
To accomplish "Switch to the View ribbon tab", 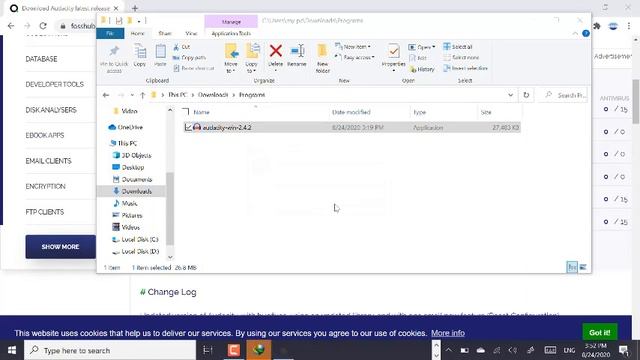I will [x=191, y=33].
